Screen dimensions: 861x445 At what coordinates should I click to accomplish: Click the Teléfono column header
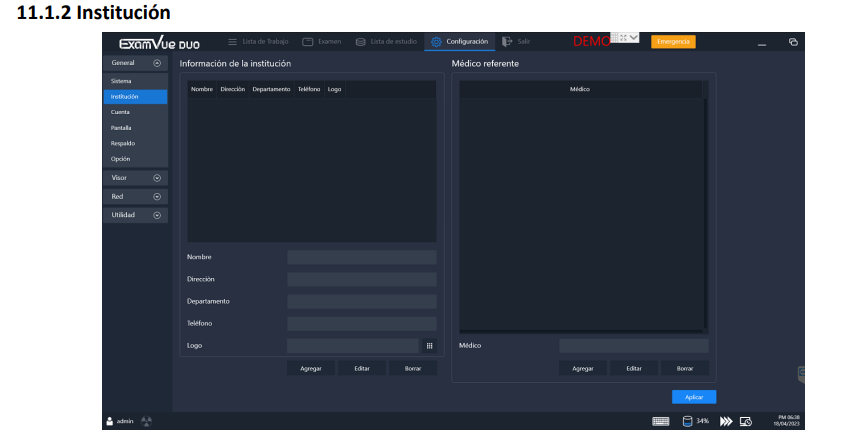309,90
